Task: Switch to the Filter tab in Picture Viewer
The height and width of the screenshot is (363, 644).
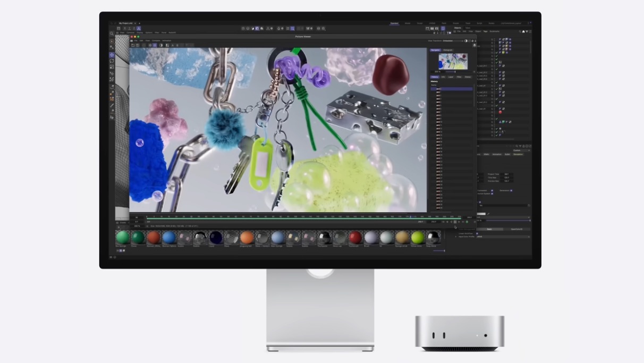Action: click(459, 77)
